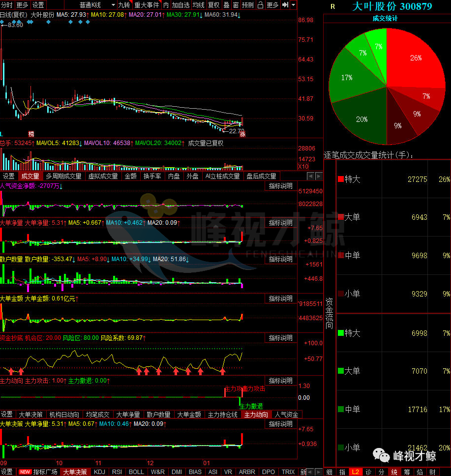Open 指标说明 for 主力动向 panel
This screenshot has height=476, width=451.
(x=281, y=381)
